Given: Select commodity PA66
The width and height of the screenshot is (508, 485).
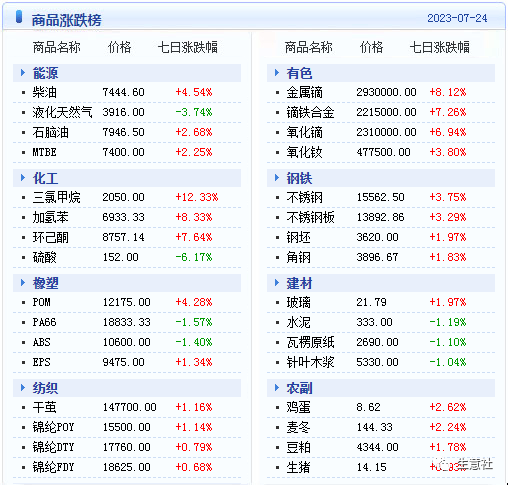Looking at the screenshot, I should pyautogui.click(x=44, y=322).
